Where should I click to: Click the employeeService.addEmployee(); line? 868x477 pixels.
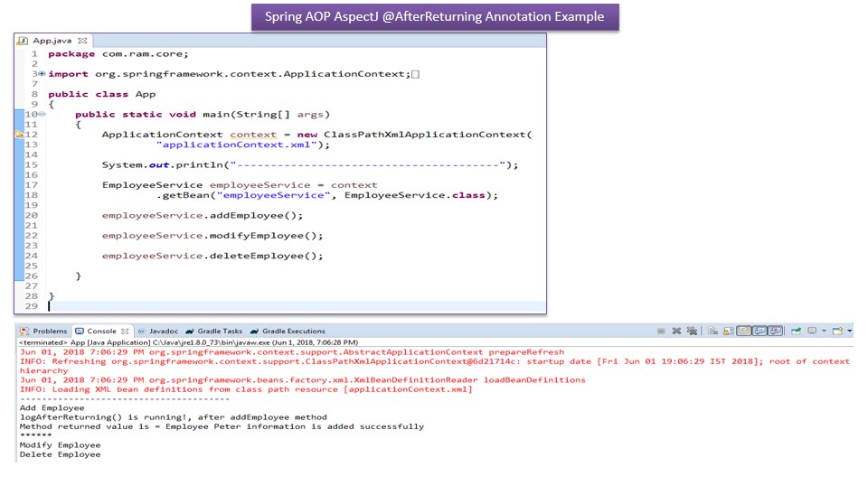(203, 215)
